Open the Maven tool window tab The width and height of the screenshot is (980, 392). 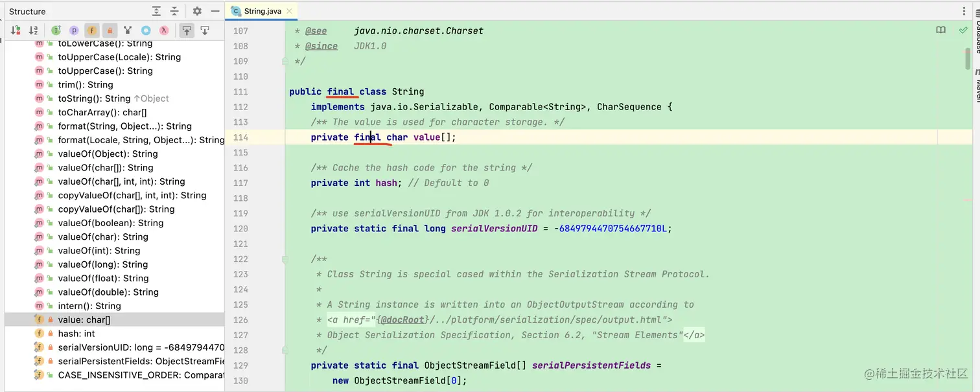coord(977,86)
